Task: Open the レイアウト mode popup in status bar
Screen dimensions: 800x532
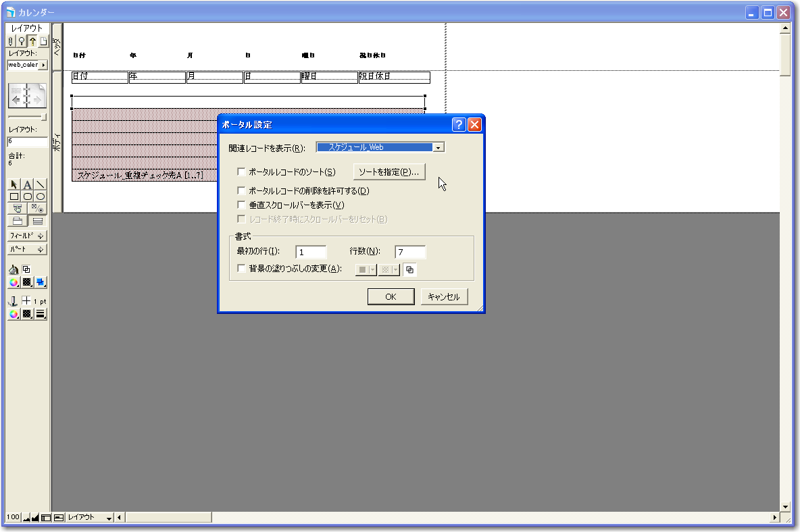Action: (x=89, y=518)
